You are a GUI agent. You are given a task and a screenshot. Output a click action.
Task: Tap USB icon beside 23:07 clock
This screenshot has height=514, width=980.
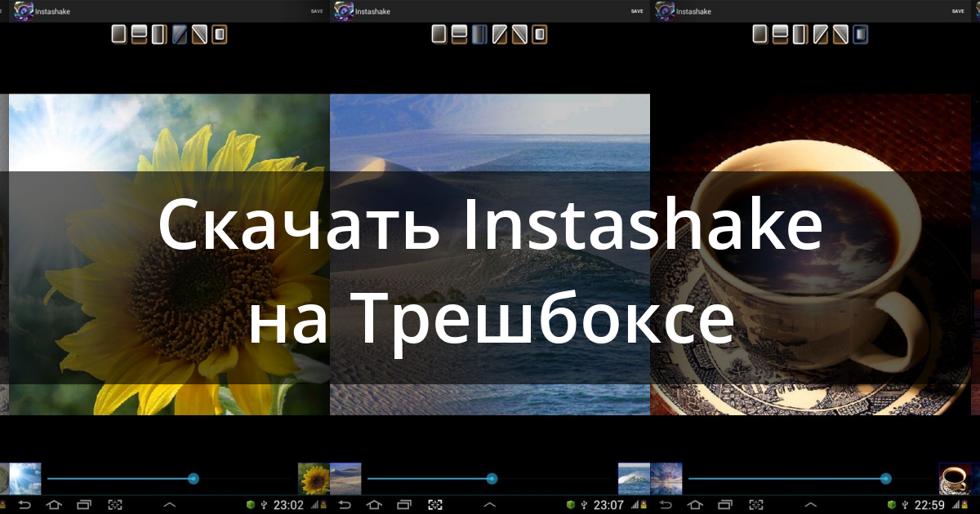(585, 505)
